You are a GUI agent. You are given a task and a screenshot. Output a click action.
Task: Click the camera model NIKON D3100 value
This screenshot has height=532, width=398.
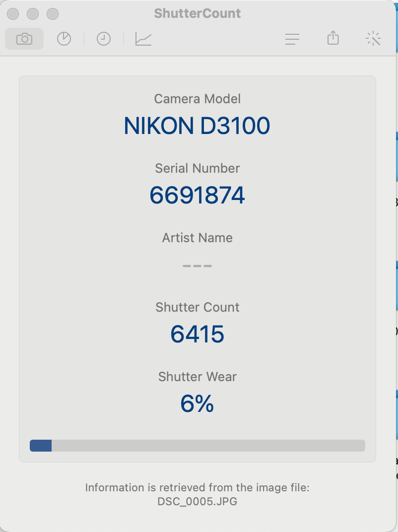pos(197,126)
